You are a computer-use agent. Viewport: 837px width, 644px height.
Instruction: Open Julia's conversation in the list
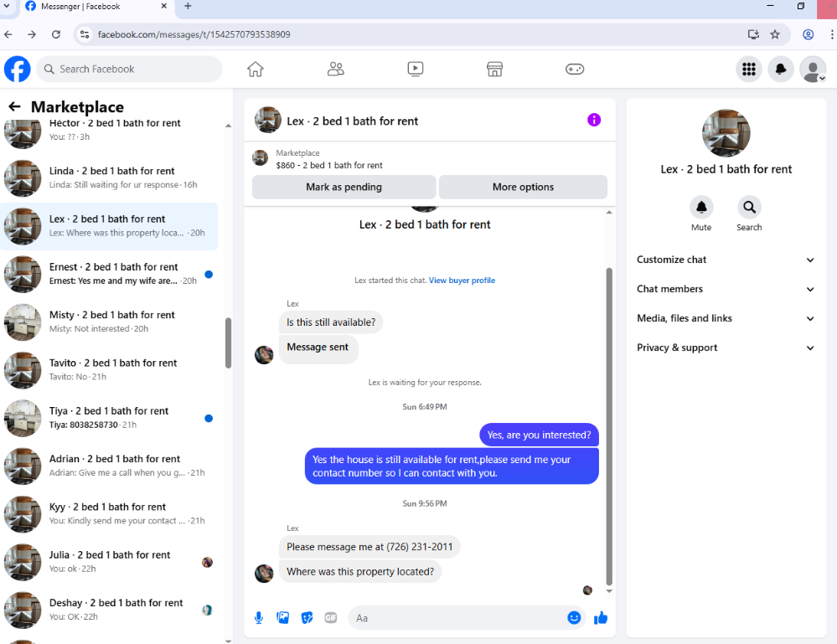(110, 563)
